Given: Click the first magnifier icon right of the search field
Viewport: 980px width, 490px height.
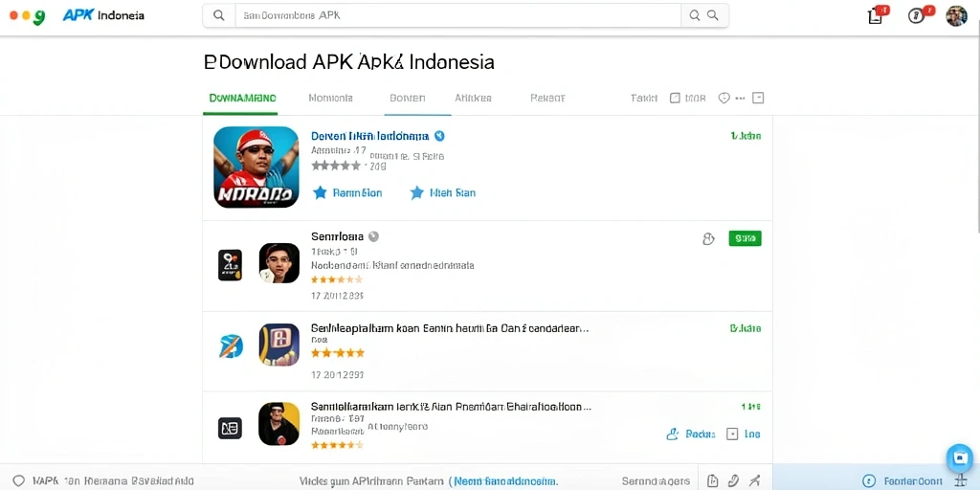Looking at the screenshot, I should (695, 15).
